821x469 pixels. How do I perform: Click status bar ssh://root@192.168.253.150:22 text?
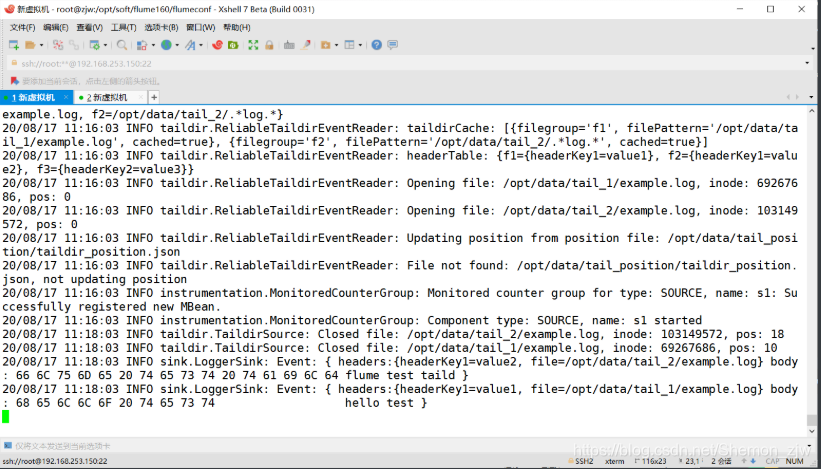pos(55,461)
